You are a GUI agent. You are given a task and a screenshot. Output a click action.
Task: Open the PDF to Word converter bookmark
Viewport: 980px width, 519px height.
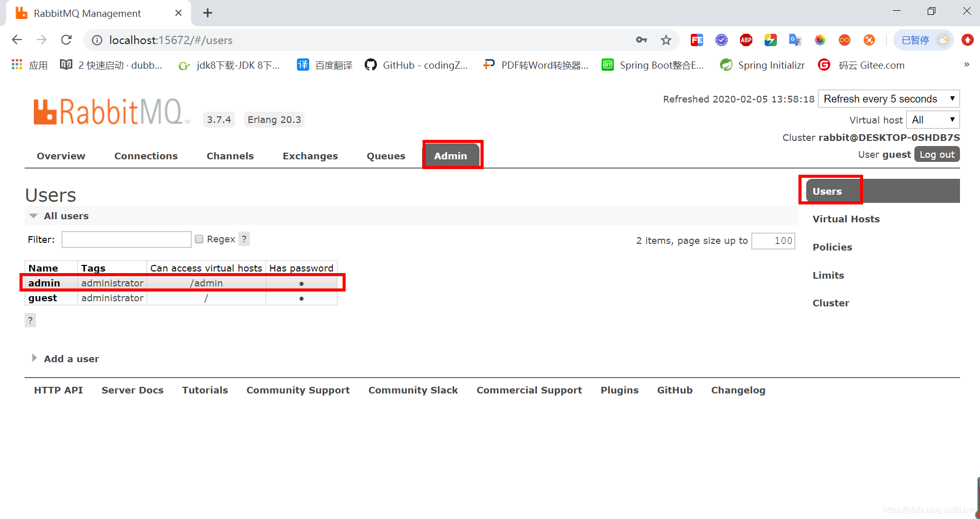click(536, 65)
